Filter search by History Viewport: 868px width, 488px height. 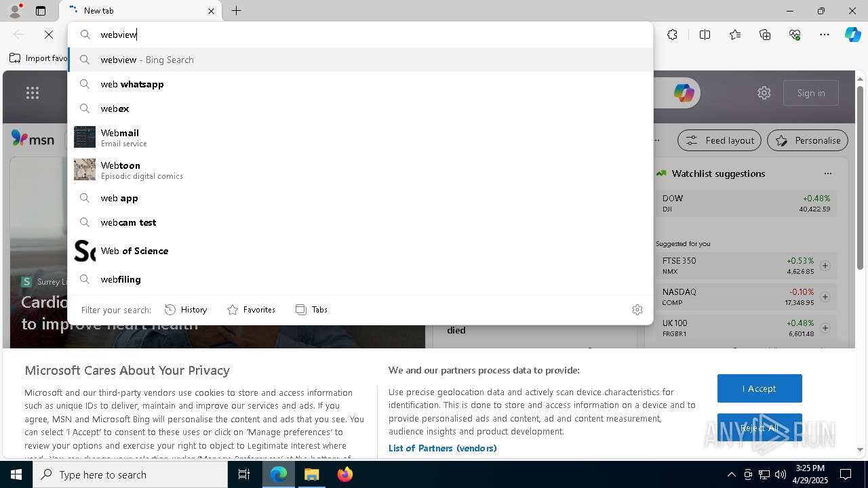(186, 310)
